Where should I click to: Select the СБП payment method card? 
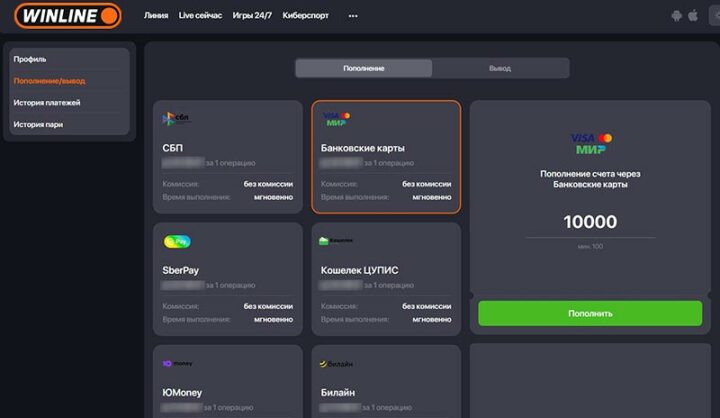click(x=228, y=157)
